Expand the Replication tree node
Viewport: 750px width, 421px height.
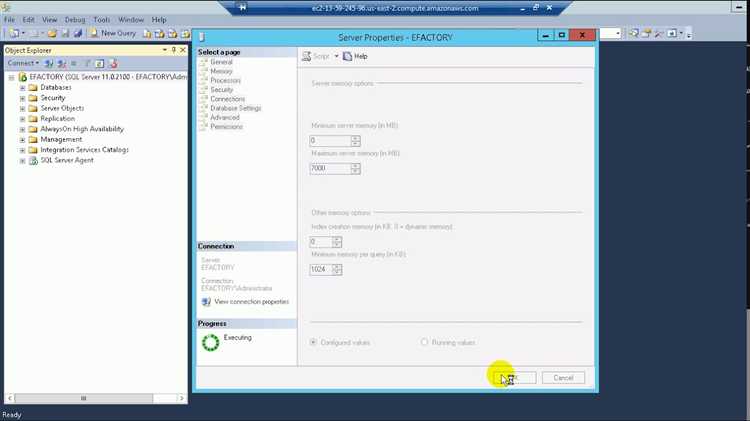click(22, 119)
